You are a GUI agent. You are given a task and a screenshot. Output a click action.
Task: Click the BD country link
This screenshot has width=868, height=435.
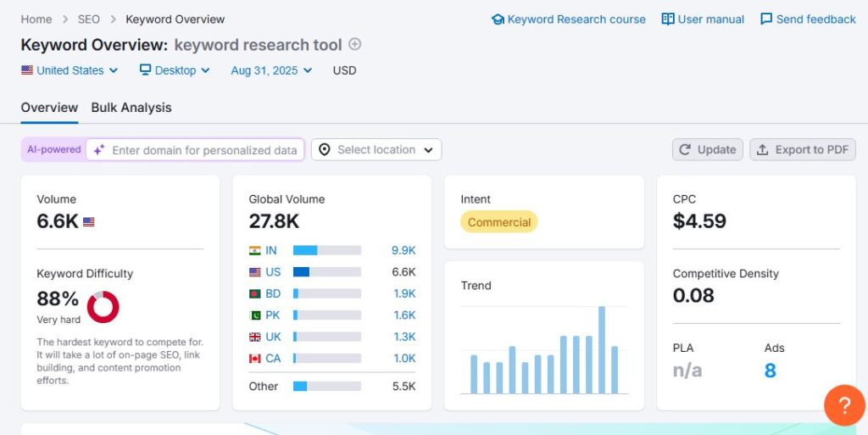(x=273, y=294)
